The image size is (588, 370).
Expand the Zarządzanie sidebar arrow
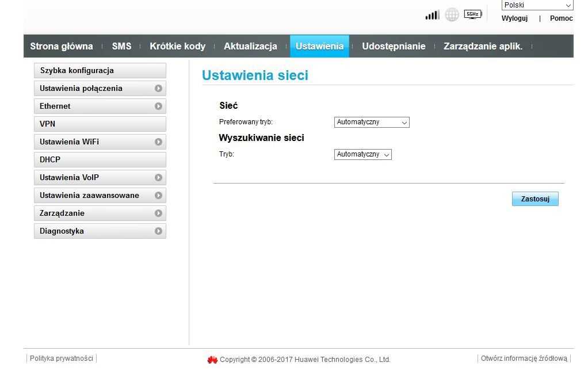click(158, 213)
